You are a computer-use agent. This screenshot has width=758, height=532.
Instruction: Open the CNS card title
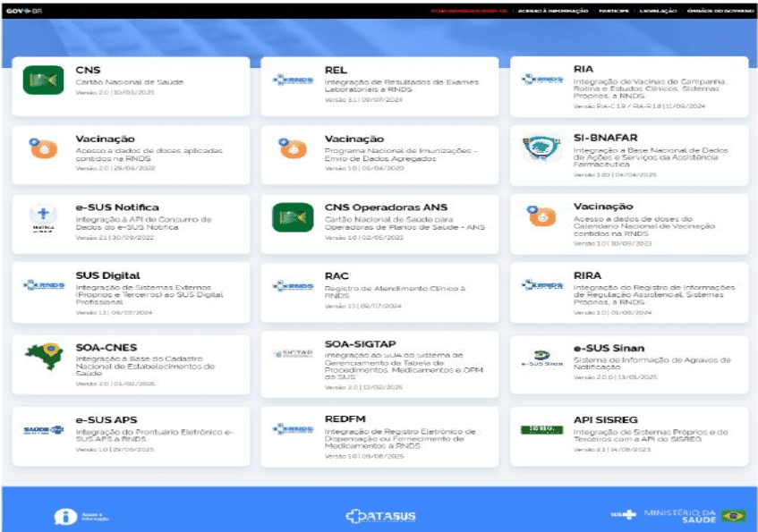88,70
